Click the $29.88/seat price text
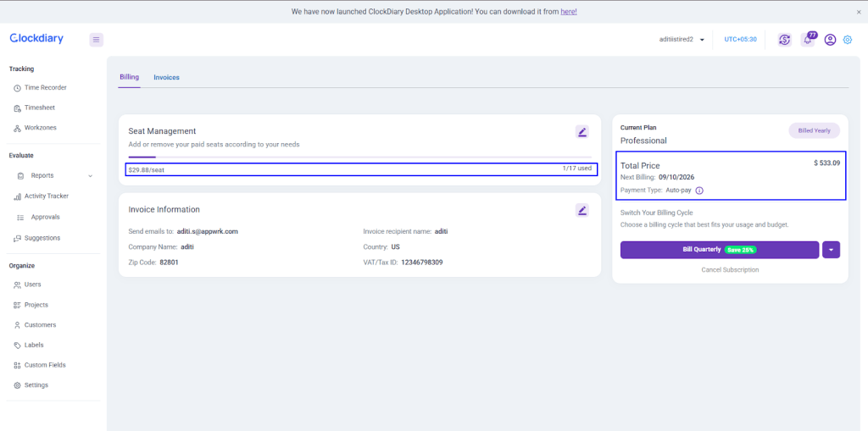The image size is (868, 431). (x=147, y=170)
